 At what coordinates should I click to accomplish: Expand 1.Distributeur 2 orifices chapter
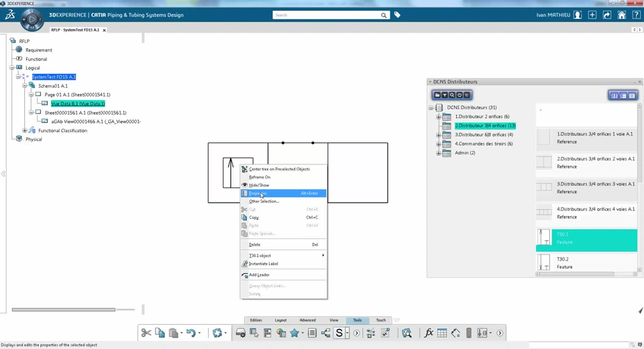tap(438, 117)
